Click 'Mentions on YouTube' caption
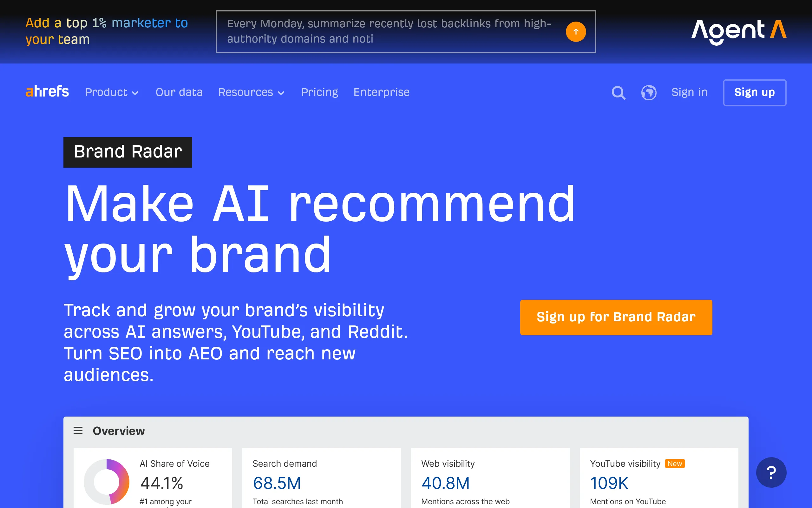812x508 pixels. (627, 501)
